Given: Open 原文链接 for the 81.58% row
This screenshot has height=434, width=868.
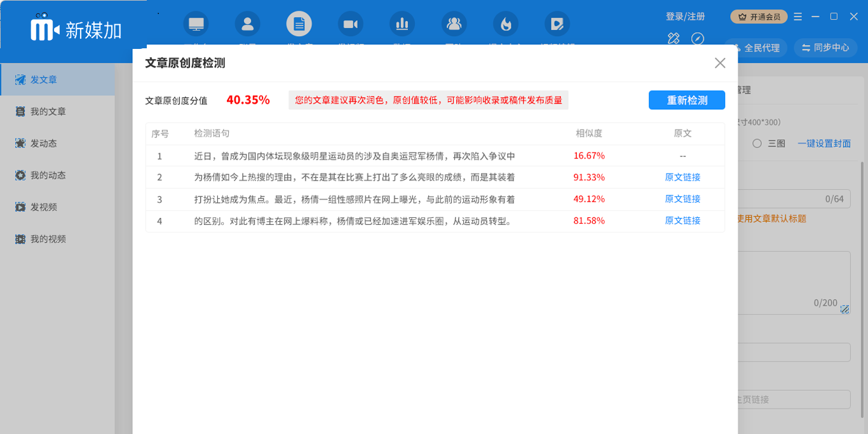Looking at the screenshot, I should (x=682, y=220).
